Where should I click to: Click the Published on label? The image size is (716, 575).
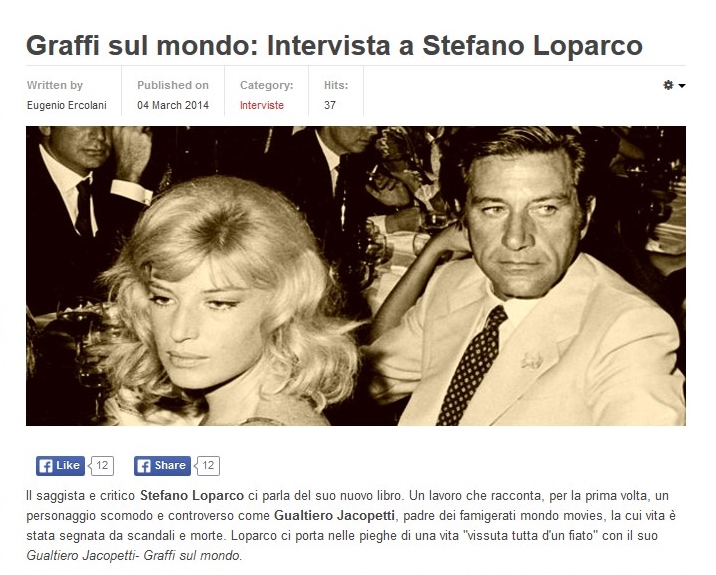click(173, 85)
